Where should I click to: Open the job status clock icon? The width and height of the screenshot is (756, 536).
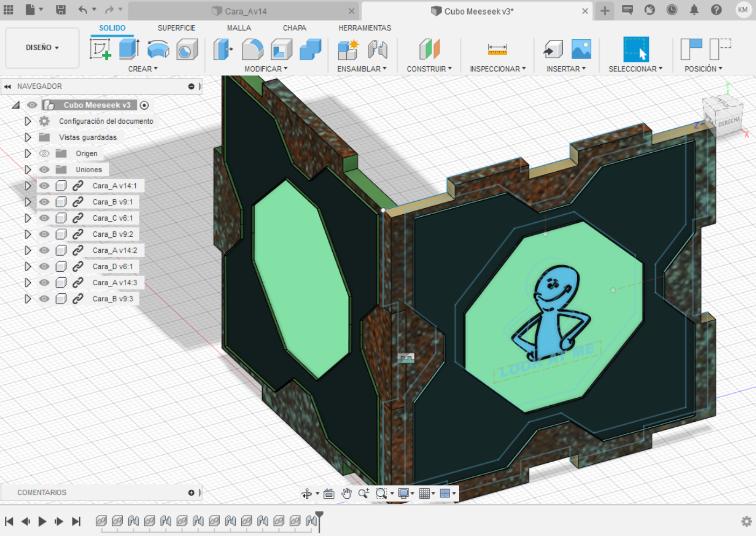(672, 10)
